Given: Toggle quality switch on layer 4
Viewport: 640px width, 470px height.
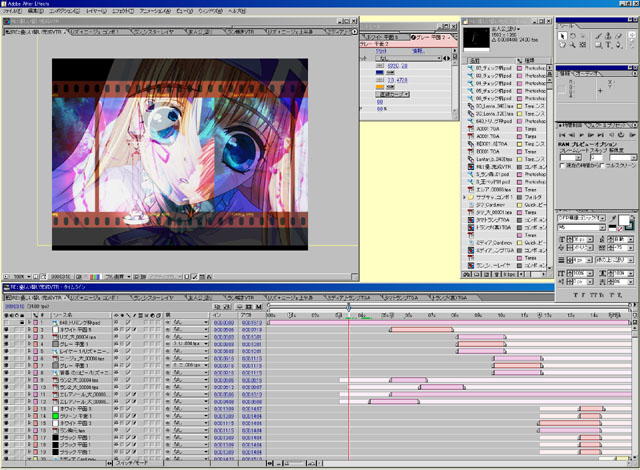Looking at the screenshot, I should (128, 344).
